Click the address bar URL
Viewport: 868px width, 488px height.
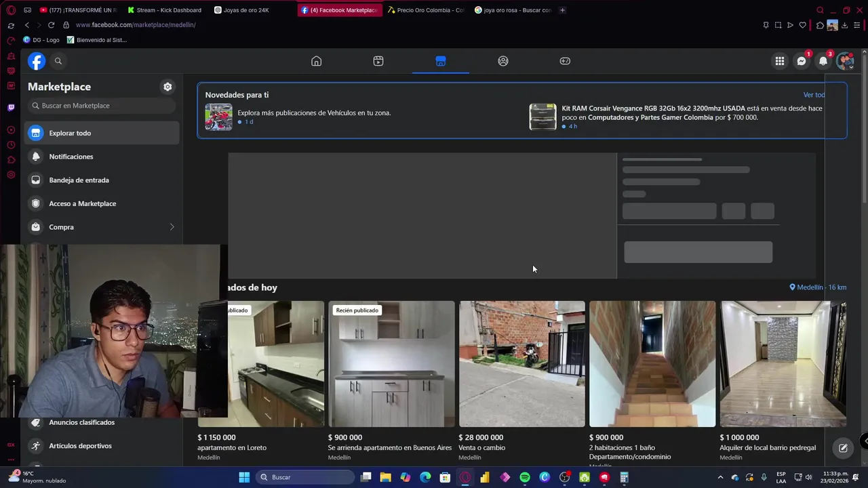coord(136,25)
